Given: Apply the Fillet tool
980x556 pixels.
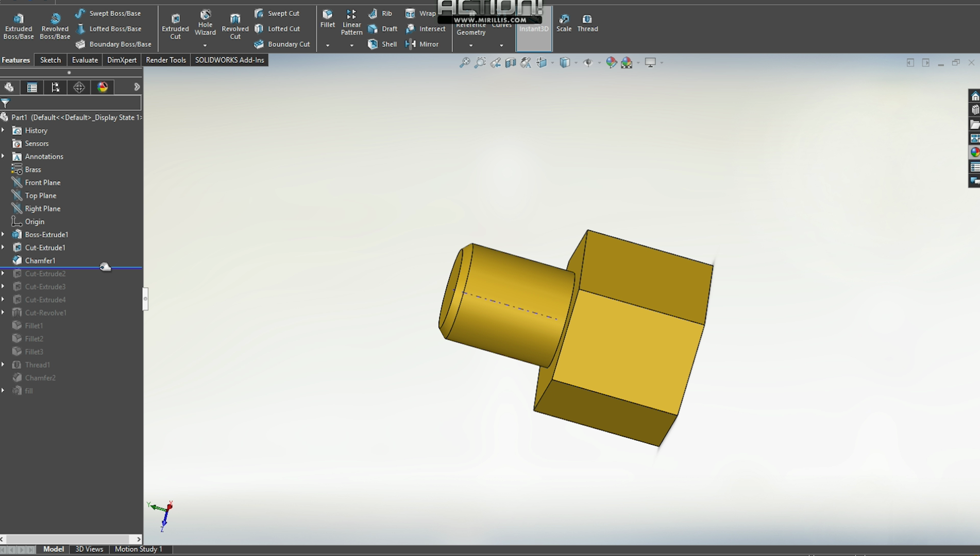Looking at the screenshot, I should pos(327,19).
